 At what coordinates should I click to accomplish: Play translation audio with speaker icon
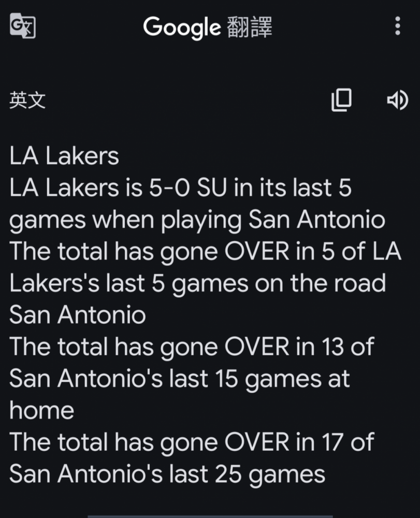coord(398,100)
